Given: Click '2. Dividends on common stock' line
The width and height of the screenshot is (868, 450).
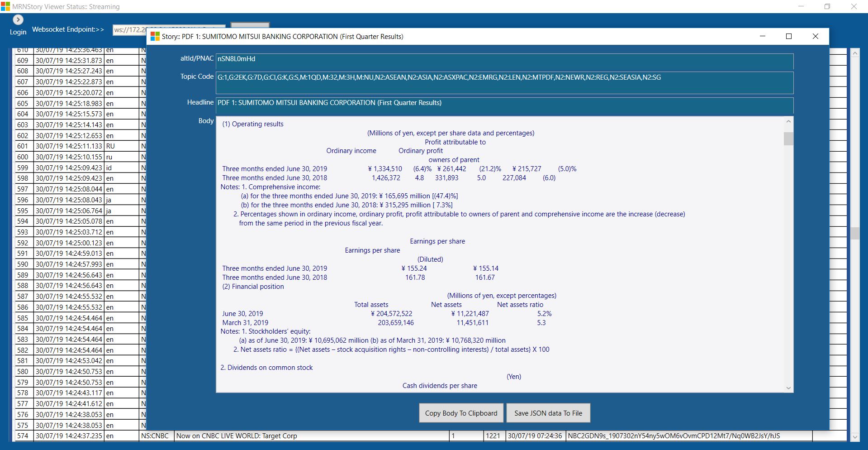Looking at the screenshot, I should 266,368.
